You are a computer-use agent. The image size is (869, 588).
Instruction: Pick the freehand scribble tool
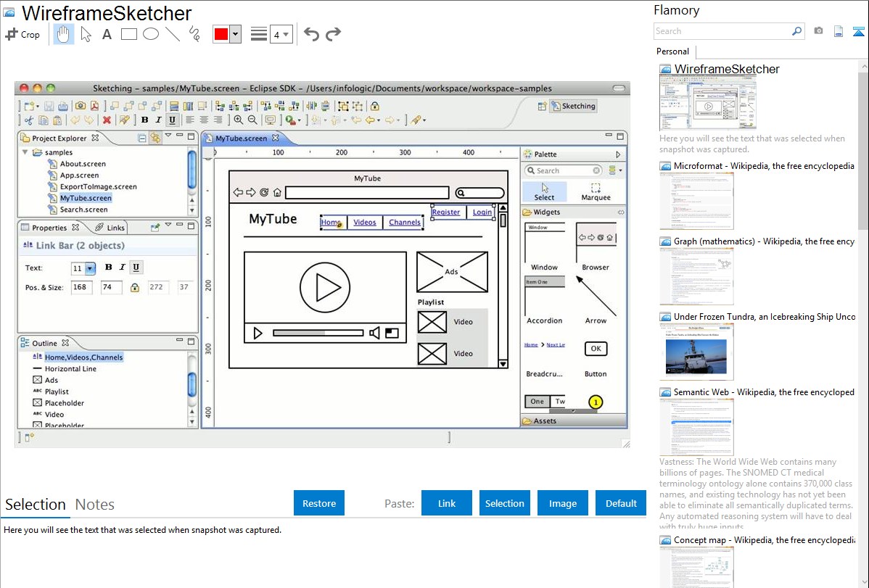pyautogui.click(x=194, y=34)
